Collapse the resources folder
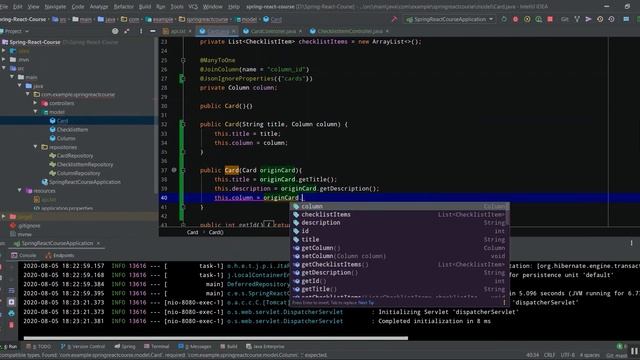 click(20, 191)
